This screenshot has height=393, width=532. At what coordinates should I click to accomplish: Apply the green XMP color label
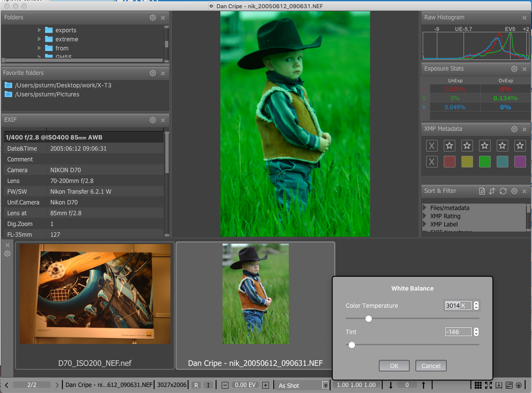[485, 162]
